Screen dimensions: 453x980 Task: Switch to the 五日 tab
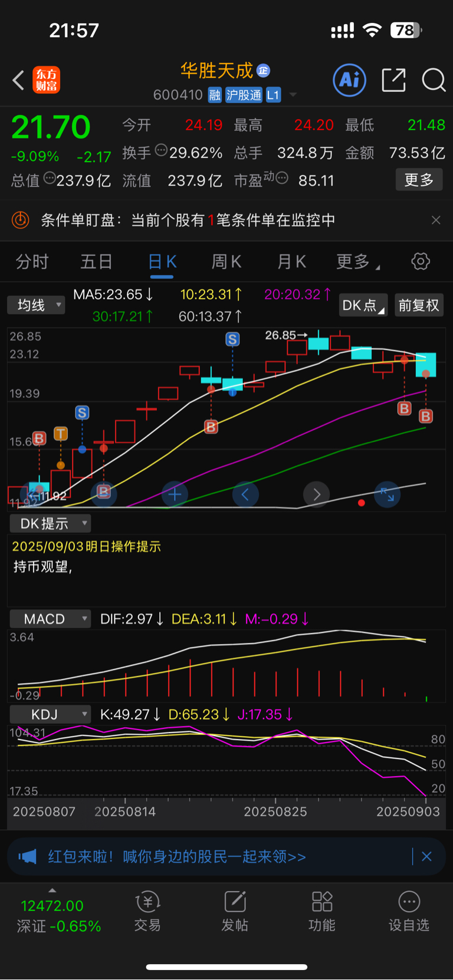point(96,262)
